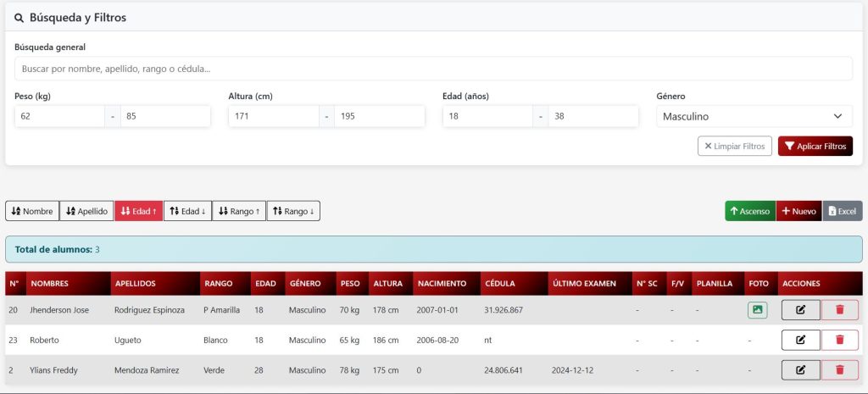Viewport: 868px width, 394px height.
Task: Export the list with the Excel button
Action: [x=842, y=211]
